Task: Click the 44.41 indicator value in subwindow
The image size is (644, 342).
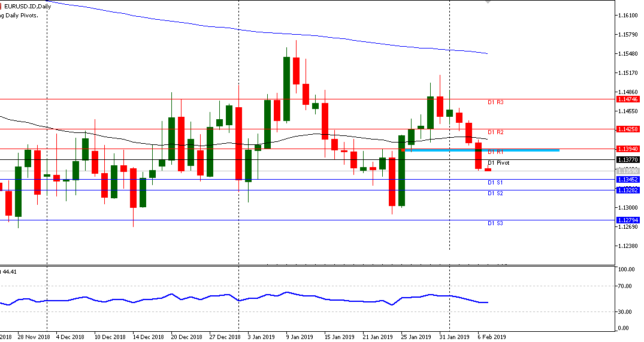Action: [x=9, y=271]
